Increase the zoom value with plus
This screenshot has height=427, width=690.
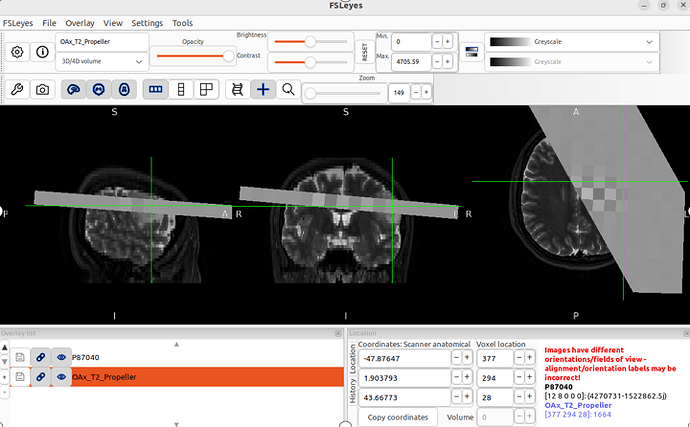pyautogui.click(x=426, y=92)
